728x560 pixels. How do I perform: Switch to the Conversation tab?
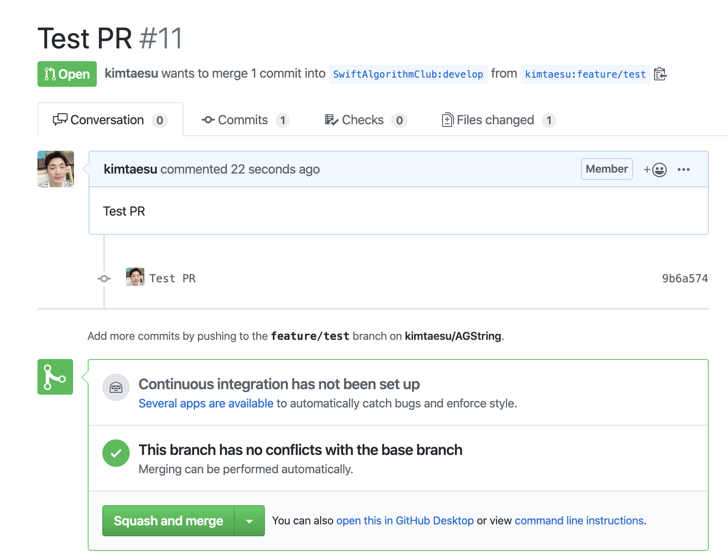(x=111, y=120)
